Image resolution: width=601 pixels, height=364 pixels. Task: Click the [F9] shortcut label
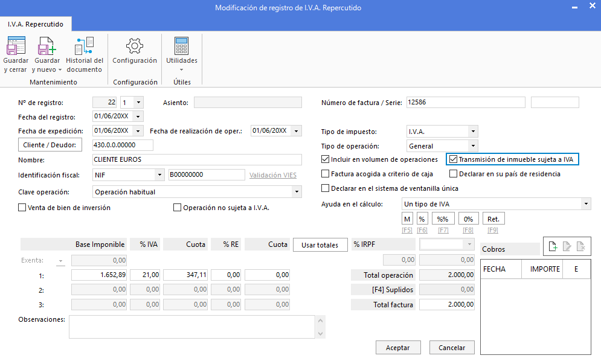tap(493, 230)
